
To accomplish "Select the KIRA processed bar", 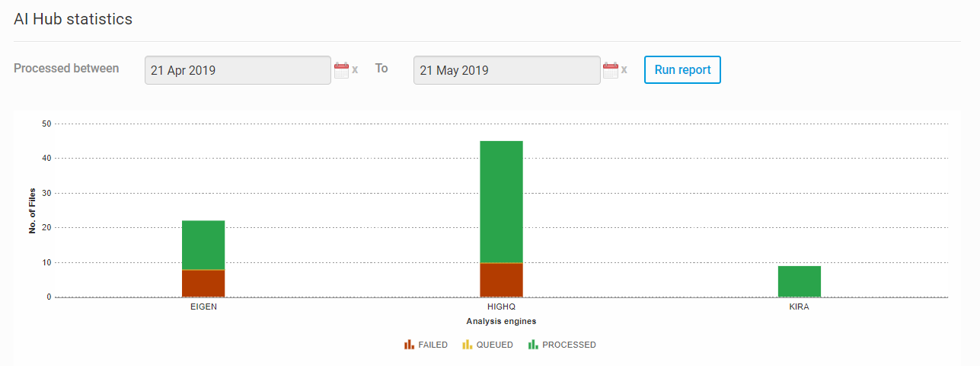I will click(x=800, y=281).
